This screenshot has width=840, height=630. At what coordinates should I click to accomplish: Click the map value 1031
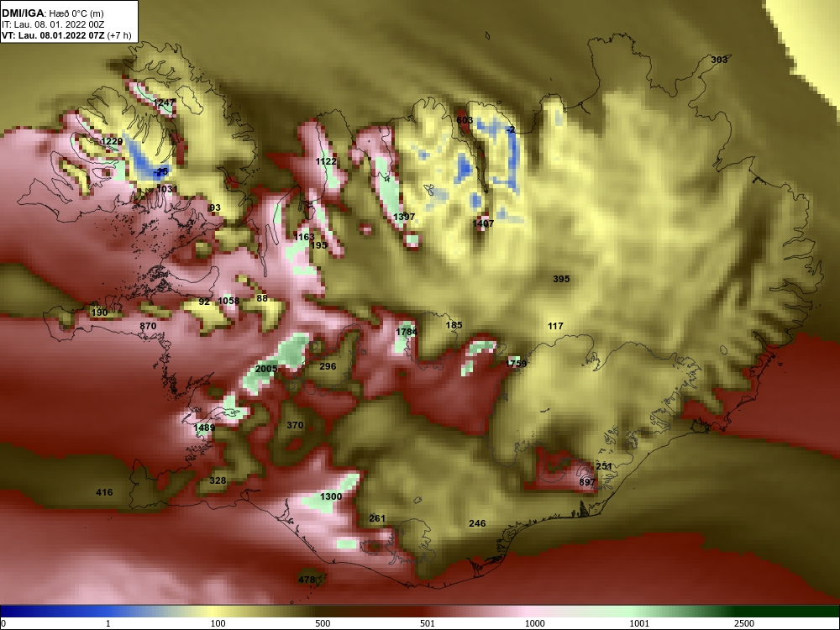click(x=167, y=188)
